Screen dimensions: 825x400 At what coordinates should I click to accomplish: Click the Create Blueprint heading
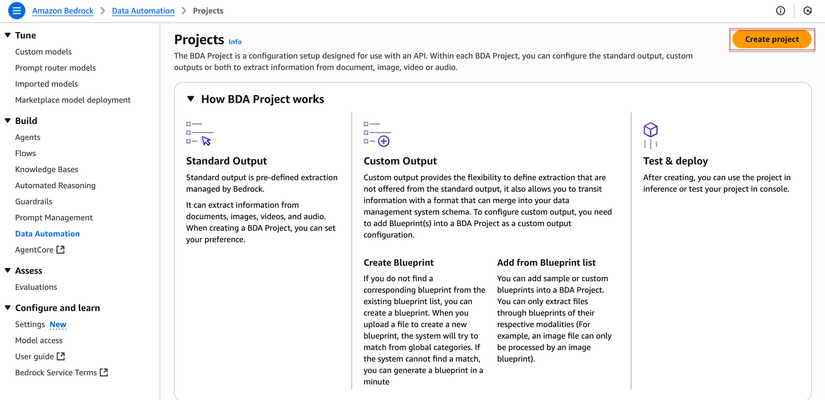[398, 262]
